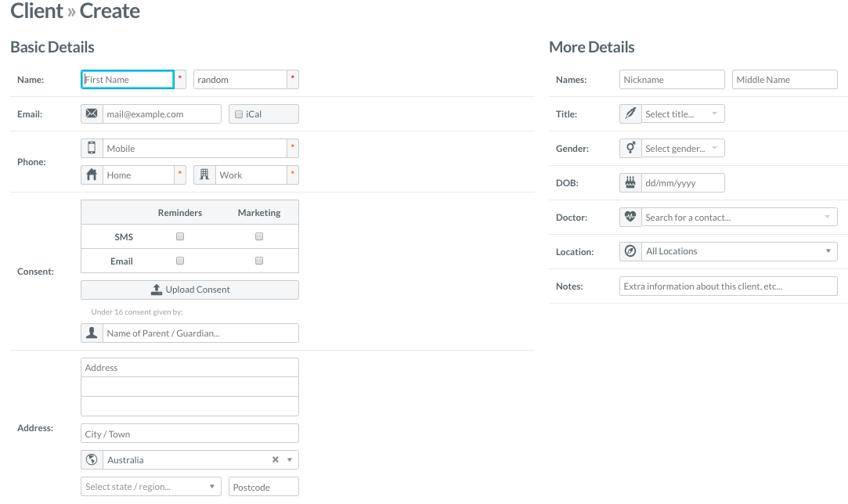
Task: Open the All Locations dropdown
Action: [738, 252]
